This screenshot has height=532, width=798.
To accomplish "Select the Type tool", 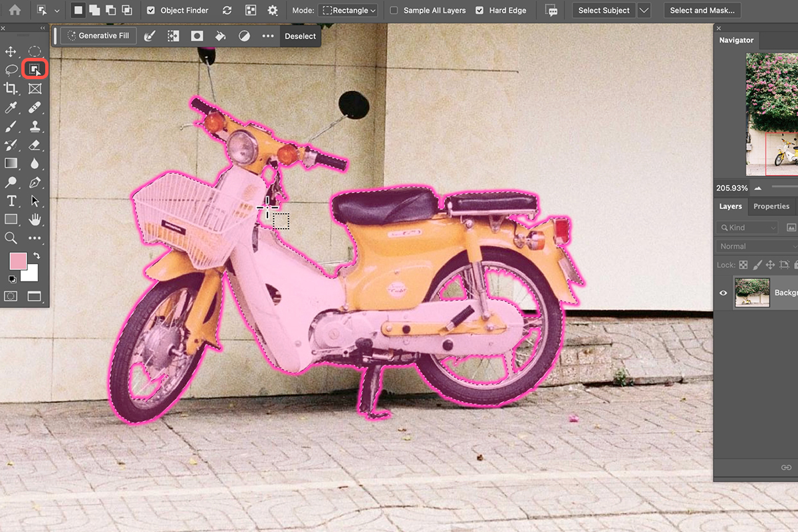I will [11, 201].
